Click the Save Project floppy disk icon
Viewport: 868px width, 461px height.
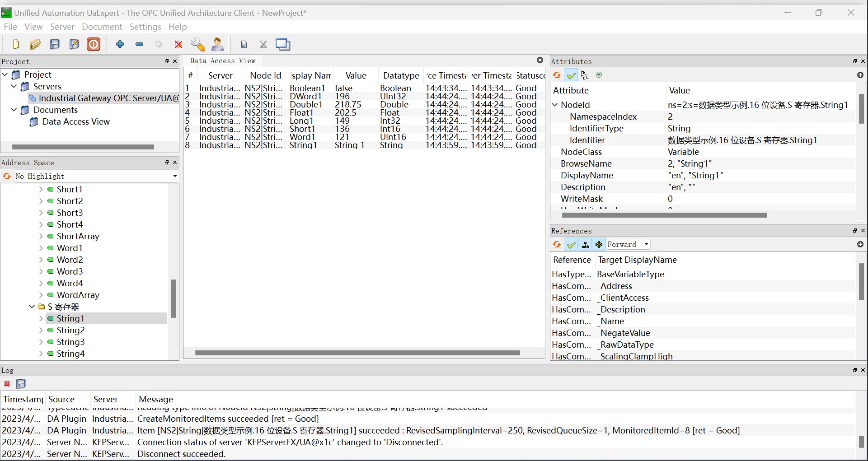[x=55, y=44]
